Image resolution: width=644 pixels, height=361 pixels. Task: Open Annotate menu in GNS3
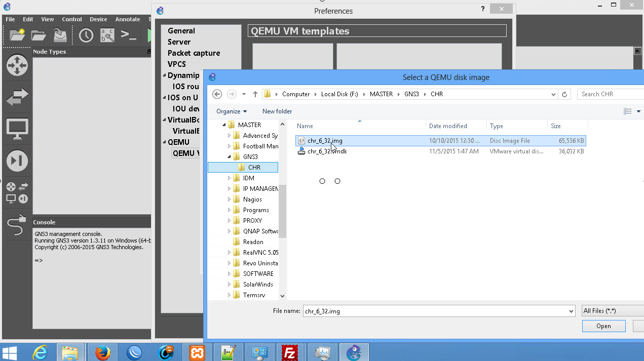[x=128, y=19]
